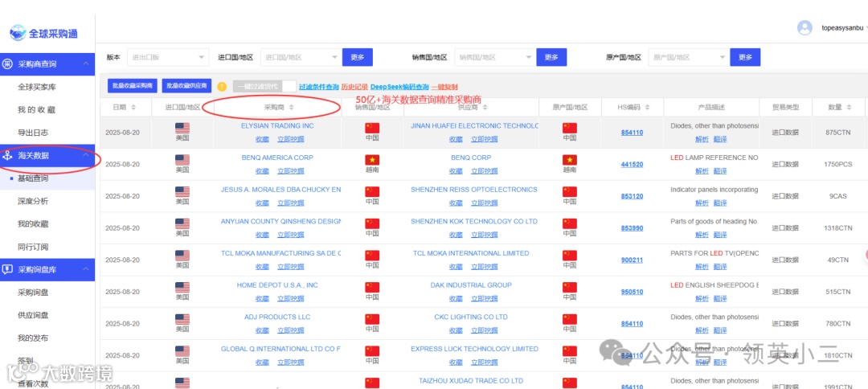Open the DeepSeek编码查询 link

tap(399, 87)
